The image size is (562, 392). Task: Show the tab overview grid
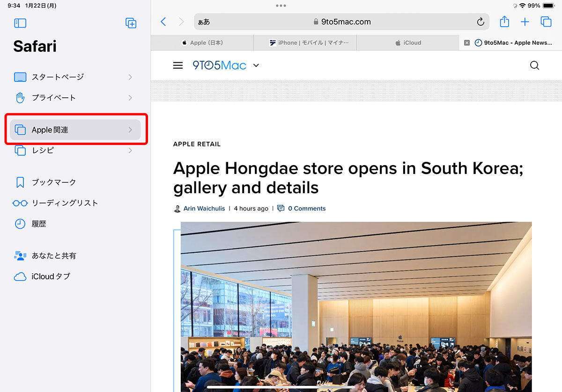pos(546,22)
